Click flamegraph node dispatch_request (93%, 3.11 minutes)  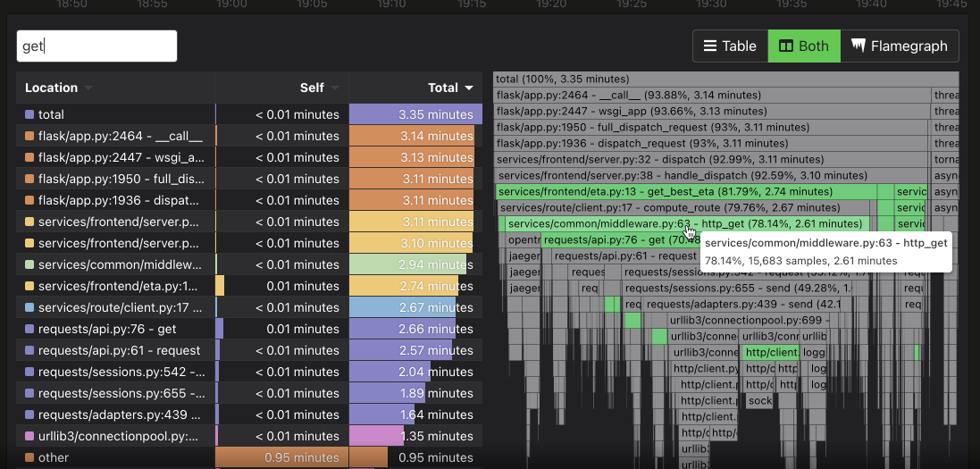711,143
